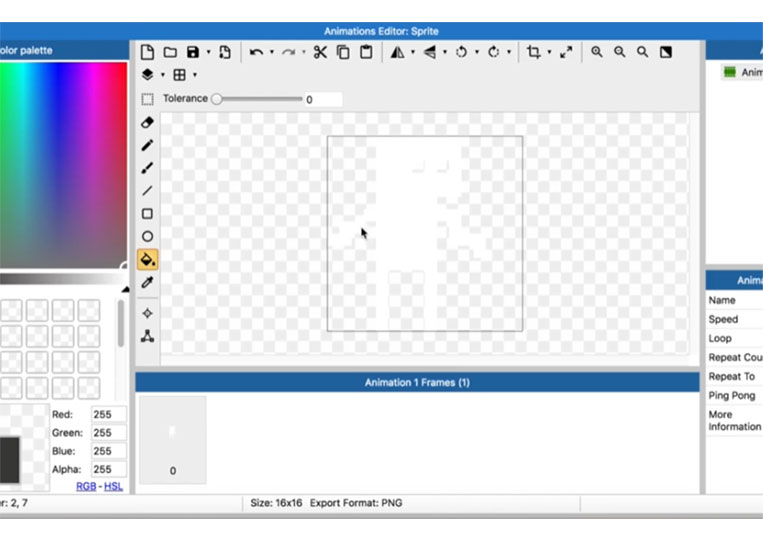Click the Repeat To property row
Screen dimensions: 763x541
click(x=734, y=377)
